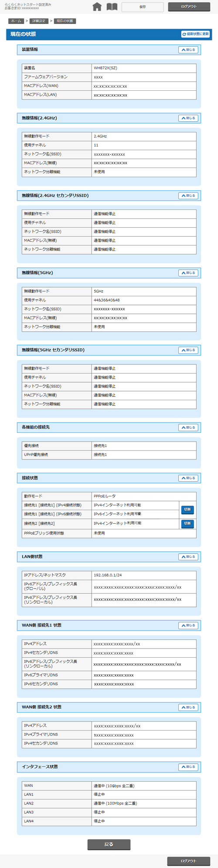Select the 現在の状態 page title
Image resolution: width=218 pixels, height=868 pixels.
coord(24,34)
